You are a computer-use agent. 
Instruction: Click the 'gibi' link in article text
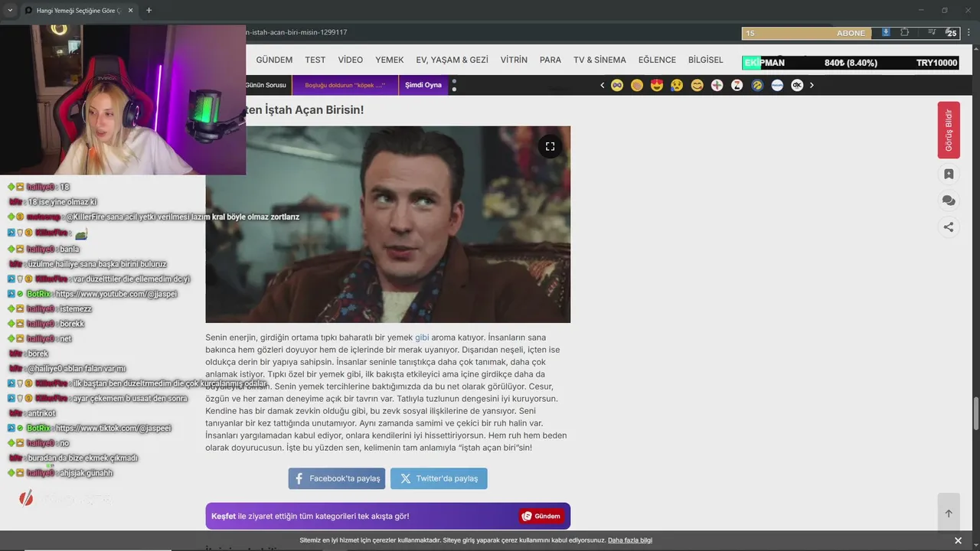tap(422, 337)
